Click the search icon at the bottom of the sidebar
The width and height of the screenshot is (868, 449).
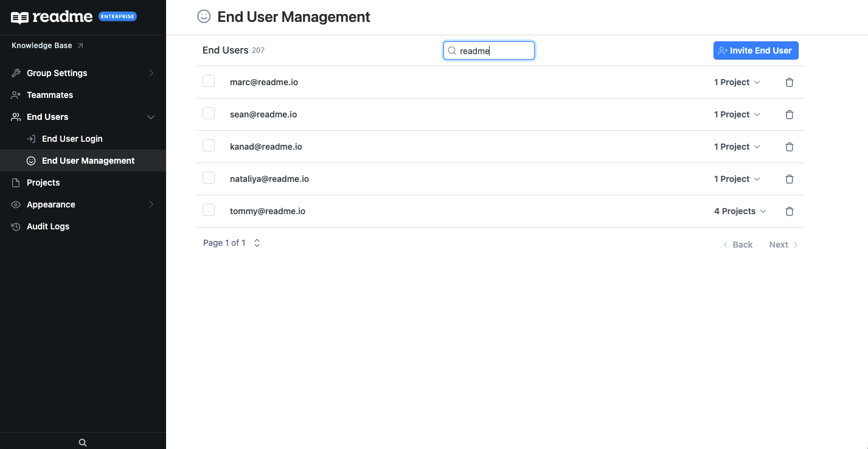point(83,442)
